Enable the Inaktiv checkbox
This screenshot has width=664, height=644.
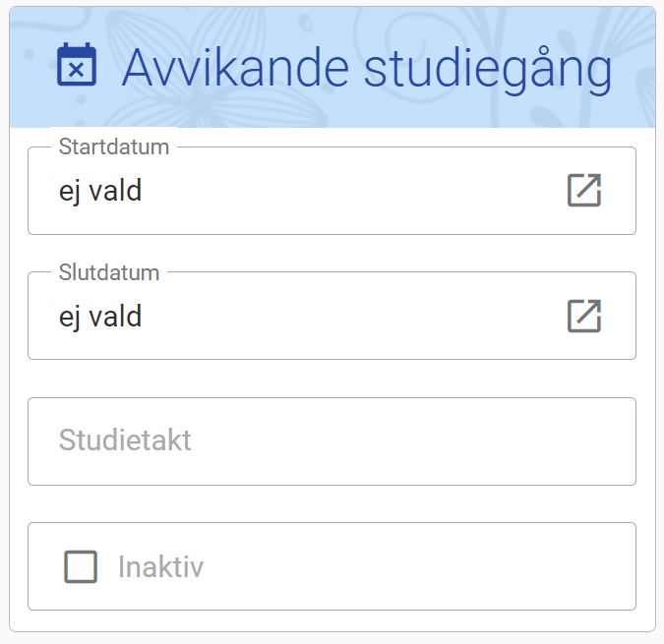(x=81, y=566)
